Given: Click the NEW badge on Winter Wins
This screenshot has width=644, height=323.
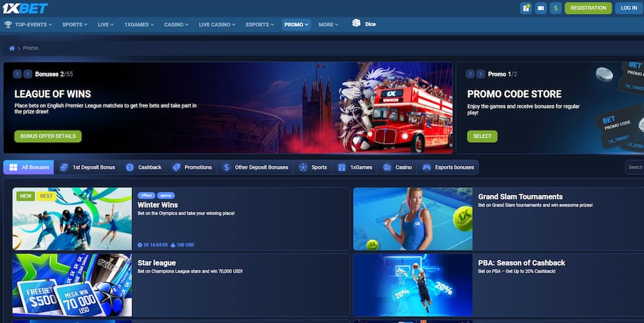Looking at the screenshot, I should (26, 196).
